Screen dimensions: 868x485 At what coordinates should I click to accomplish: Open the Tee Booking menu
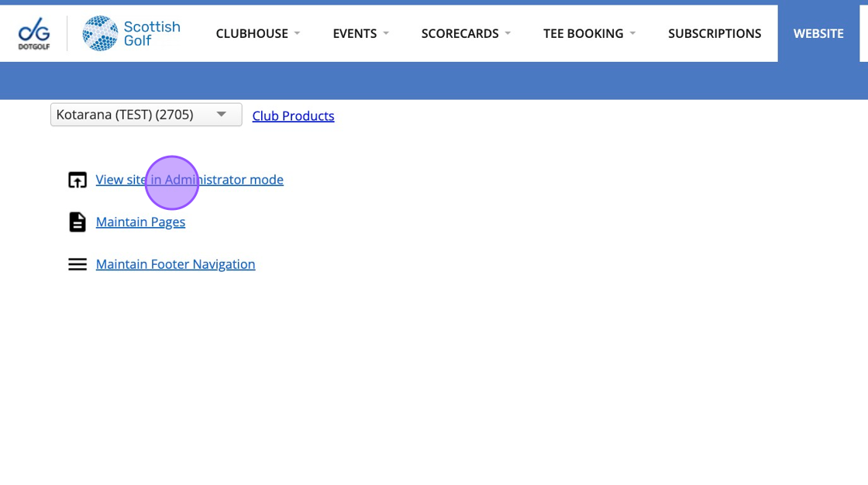590,34
